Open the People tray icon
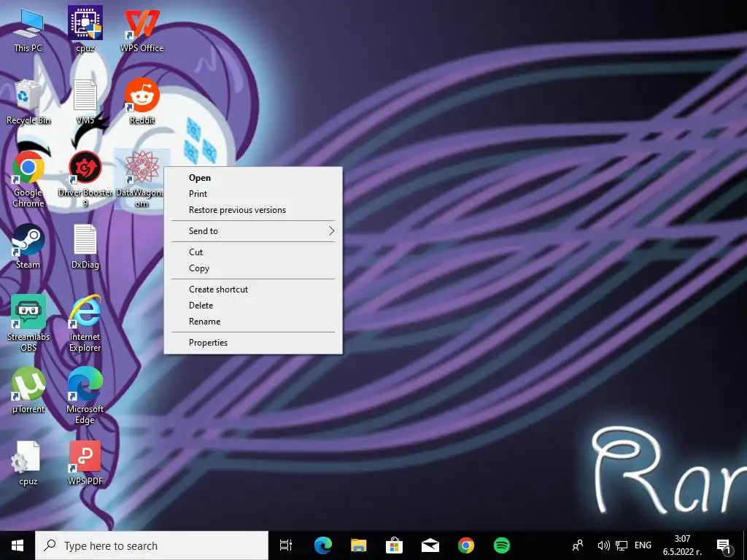747x560 pixels. (x=578, y=545)
